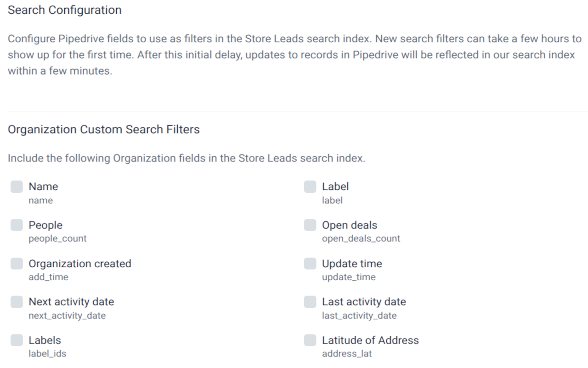
Task: Enable the Labels (label_ids) checkbox
Action: tap(17, 340)
